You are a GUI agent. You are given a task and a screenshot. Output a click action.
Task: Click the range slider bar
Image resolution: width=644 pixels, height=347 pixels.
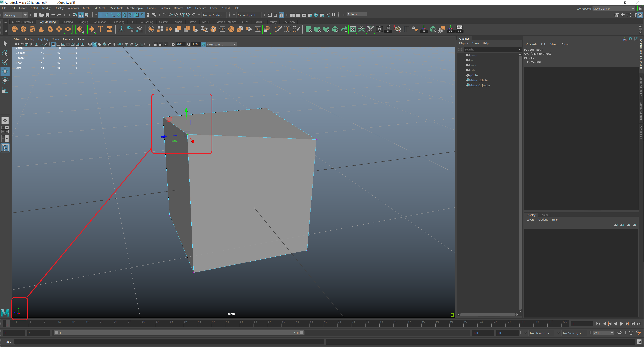pyautogui.click(x=179, y=333)
